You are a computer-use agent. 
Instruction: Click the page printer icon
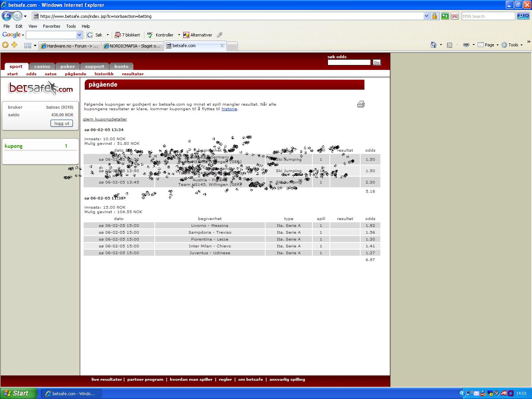click(x=361, y=104)
